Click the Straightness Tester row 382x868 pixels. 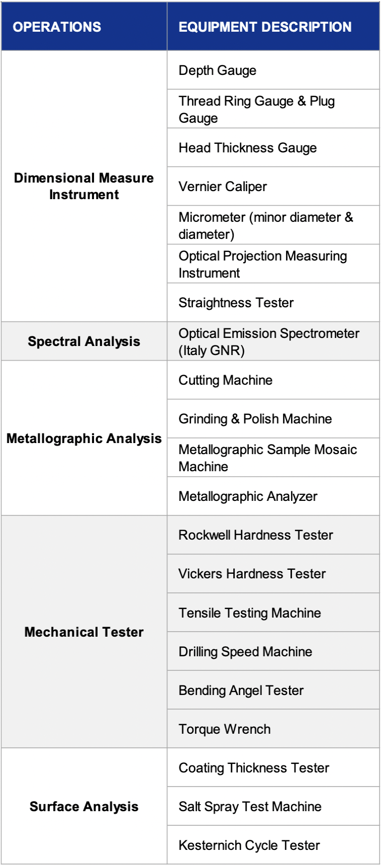[x=273, y=303]
